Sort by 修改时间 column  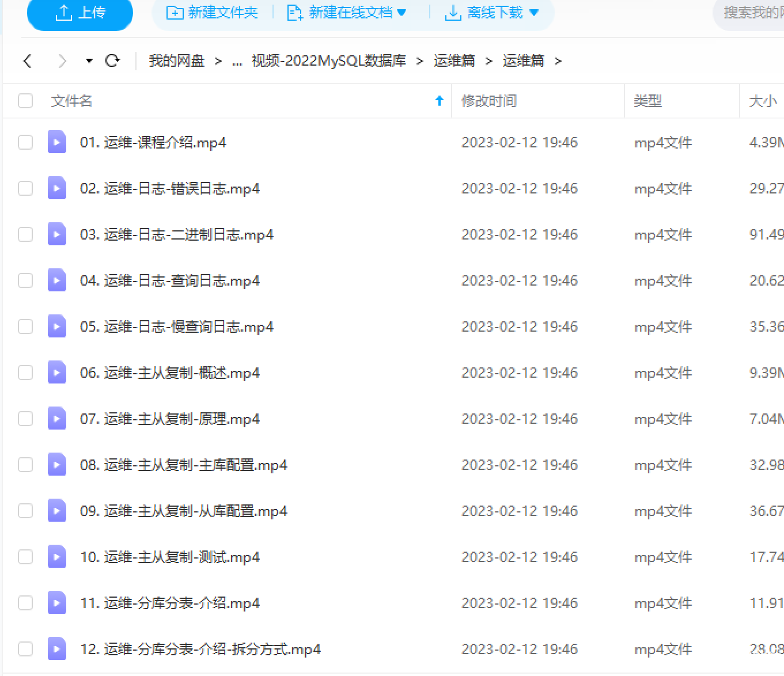489,101
